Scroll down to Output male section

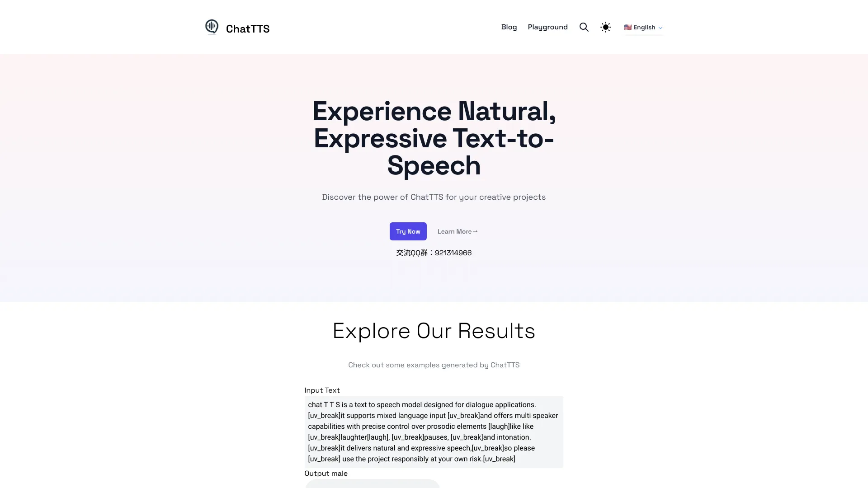[326, 473]
